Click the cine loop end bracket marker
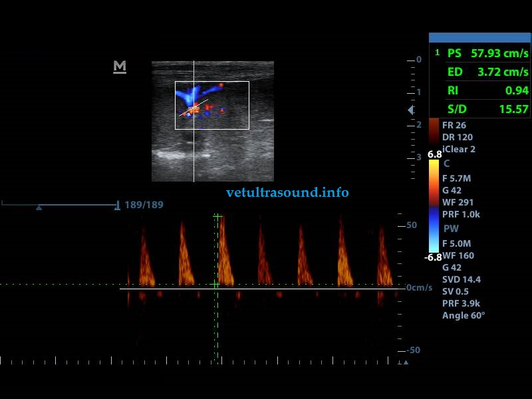 click(118, 205)
